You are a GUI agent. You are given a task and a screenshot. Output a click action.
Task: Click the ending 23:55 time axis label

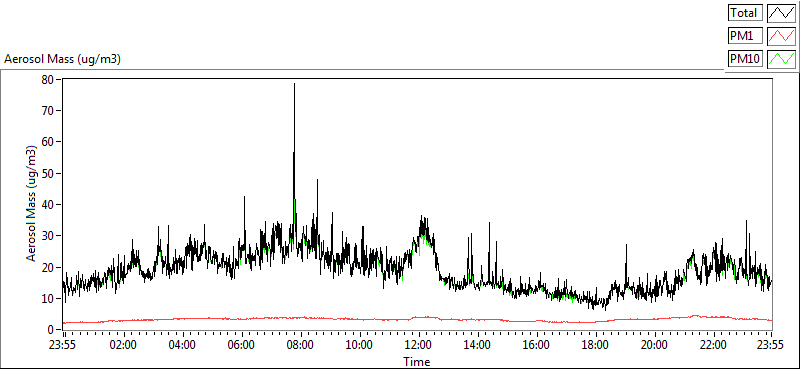(x=771, y=345)
